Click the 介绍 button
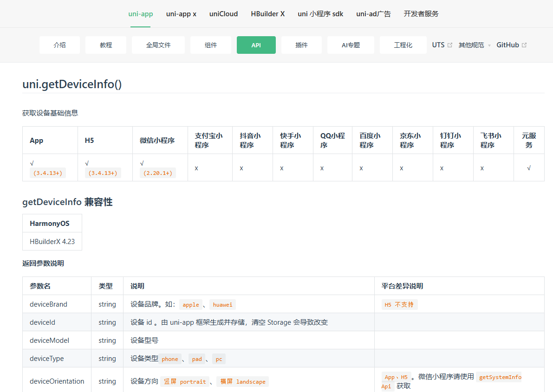Screen dimensions: 553x392 [x=59, y=45]
